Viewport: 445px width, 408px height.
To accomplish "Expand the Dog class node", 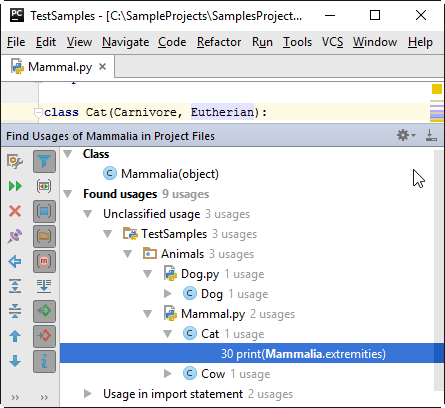I will pyautogui.click(x=168, y=294).
